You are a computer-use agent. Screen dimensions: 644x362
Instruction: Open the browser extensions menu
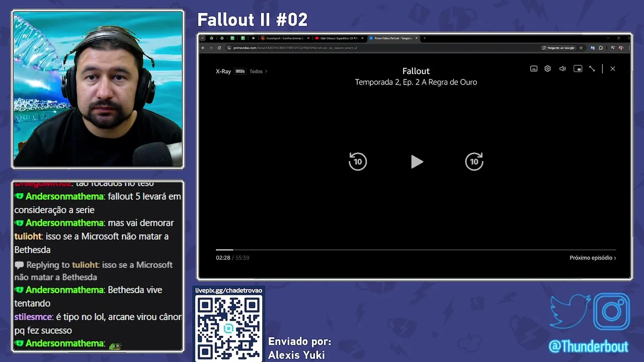[x=601, y=48]
